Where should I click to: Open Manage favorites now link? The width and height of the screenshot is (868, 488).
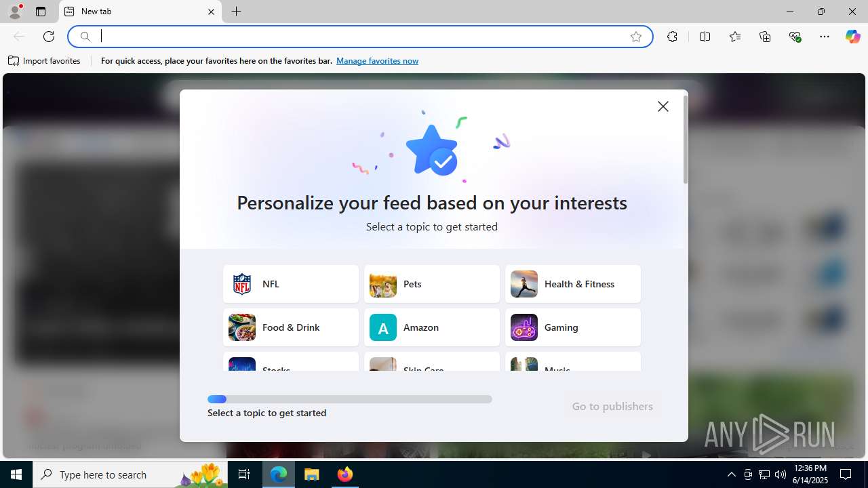click(377, 61)
